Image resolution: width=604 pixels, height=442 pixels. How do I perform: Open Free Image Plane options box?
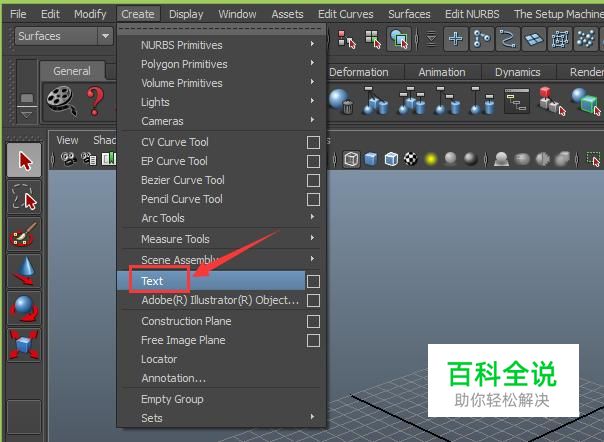click(313, 341)
